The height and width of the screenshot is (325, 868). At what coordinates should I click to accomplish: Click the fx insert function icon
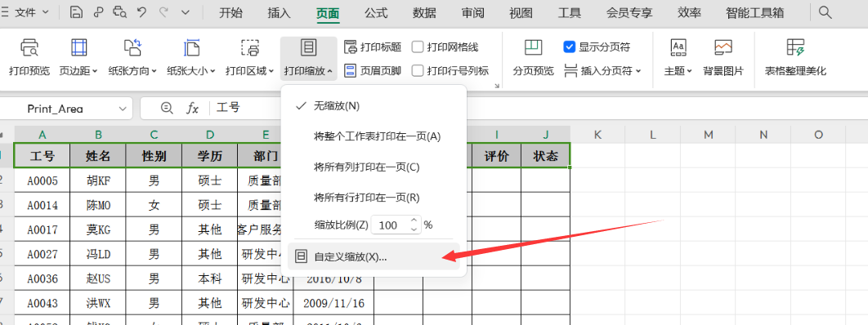point(192,109)
